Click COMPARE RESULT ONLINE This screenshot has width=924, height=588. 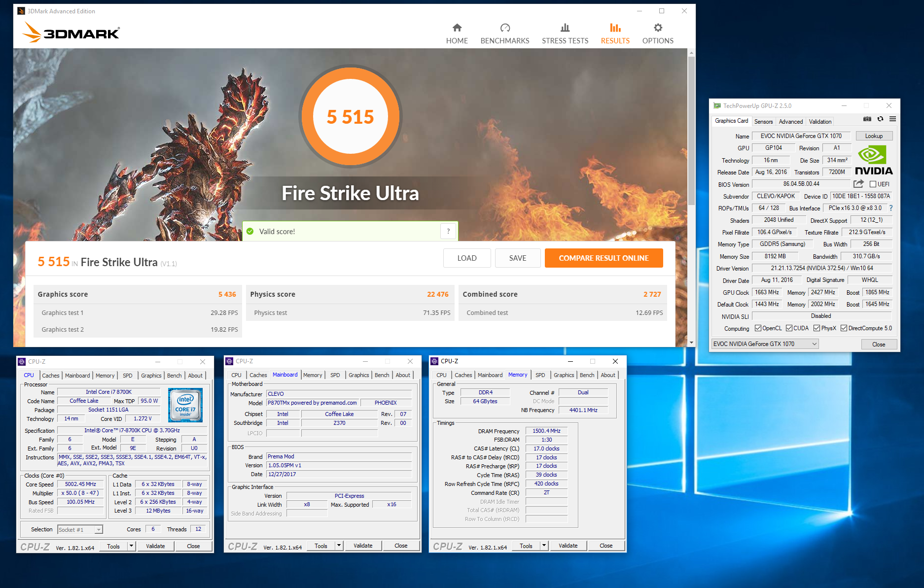tap(604, 258)
